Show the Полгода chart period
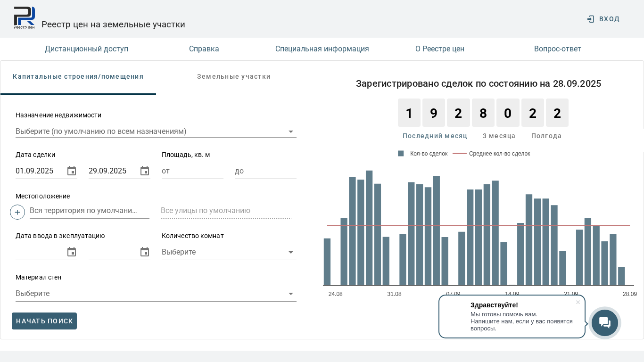The width and height of the screenshot is (644, 362). [x=546, y=136]
